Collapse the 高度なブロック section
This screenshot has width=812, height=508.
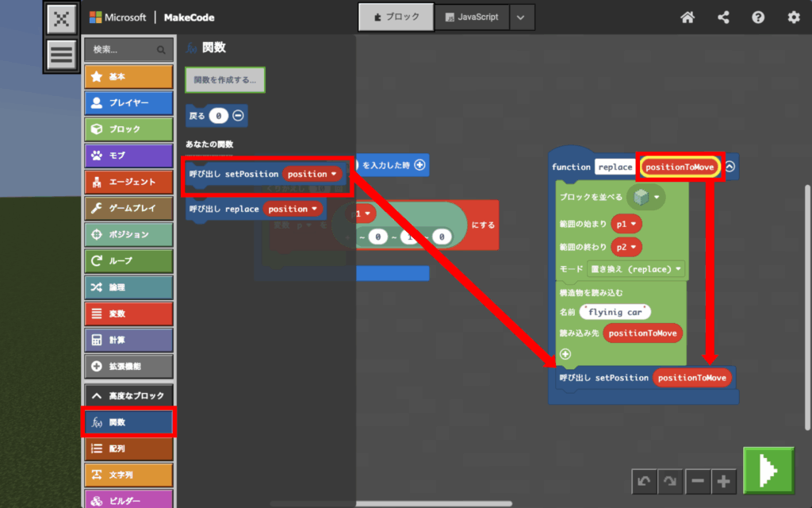coord(128,396)
